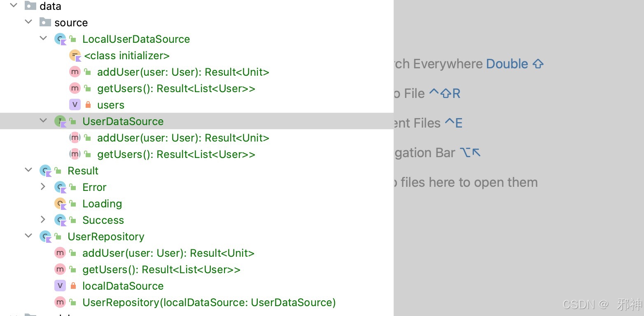Select the localDataSource property
The height and width of the screenshot is (316, 644).
(x=123, y=286)
